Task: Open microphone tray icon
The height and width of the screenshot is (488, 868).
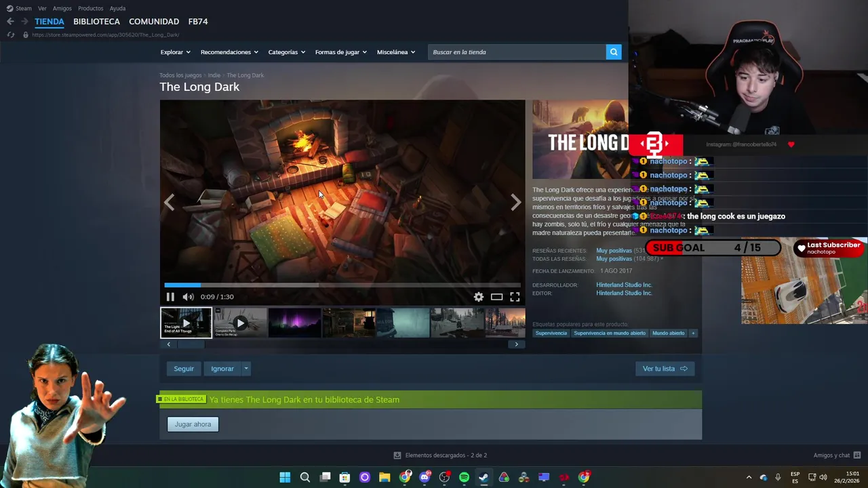Action: point(778,477)
